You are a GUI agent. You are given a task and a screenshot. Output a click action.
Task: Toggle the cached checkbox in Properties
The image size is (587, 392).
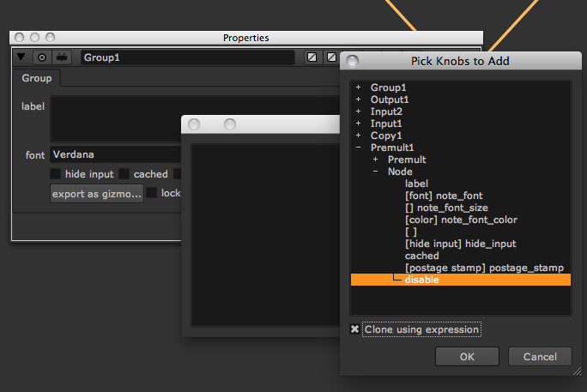pyautogui.click(x=124, y=174)
